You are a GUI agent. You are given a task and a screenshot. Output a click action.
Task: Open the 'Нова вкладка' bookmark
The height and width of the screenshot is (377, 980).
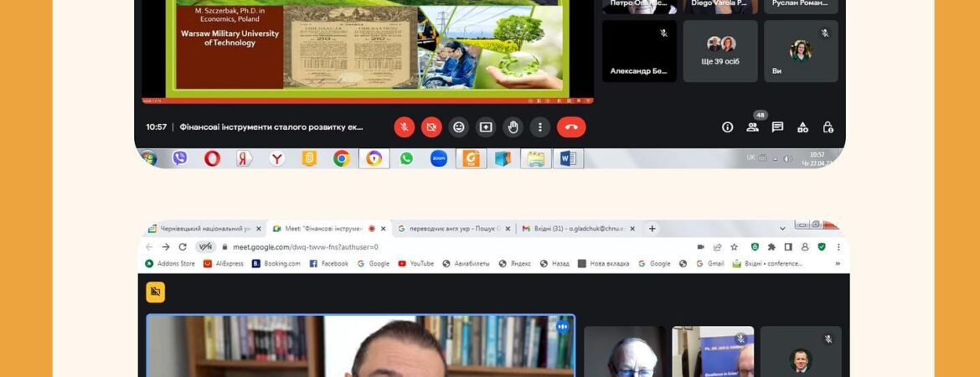603,264
